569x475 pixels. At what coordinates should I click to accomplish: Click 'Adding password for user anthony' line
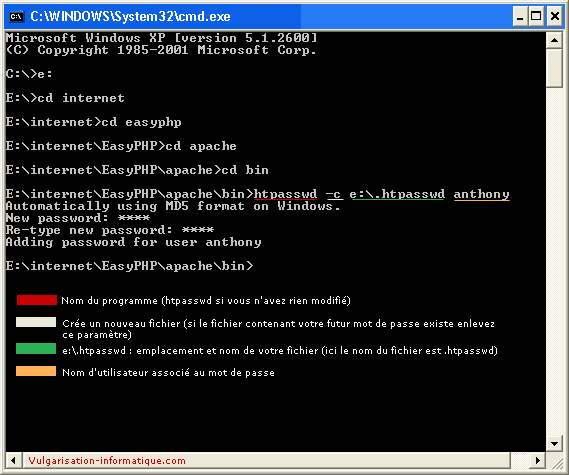pos(134,242)
